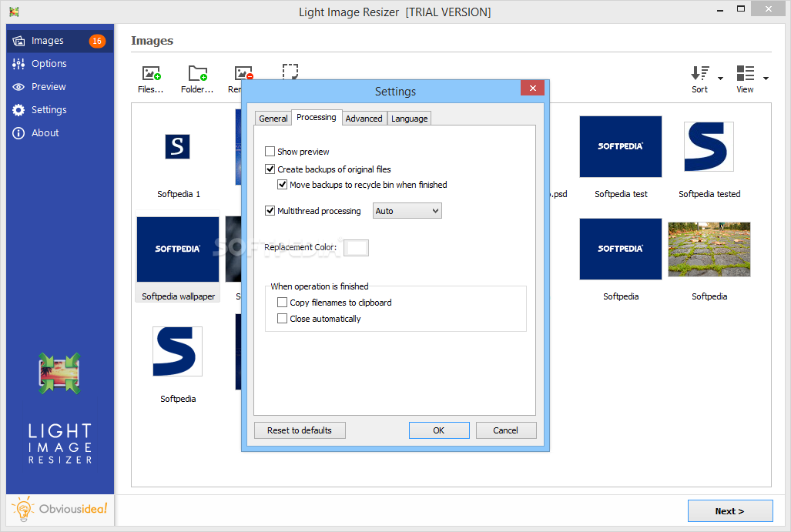This screenshot has height=532, width=791.
Task: Click Cancel in the Settings dialog
Action: tap(505, 430)
